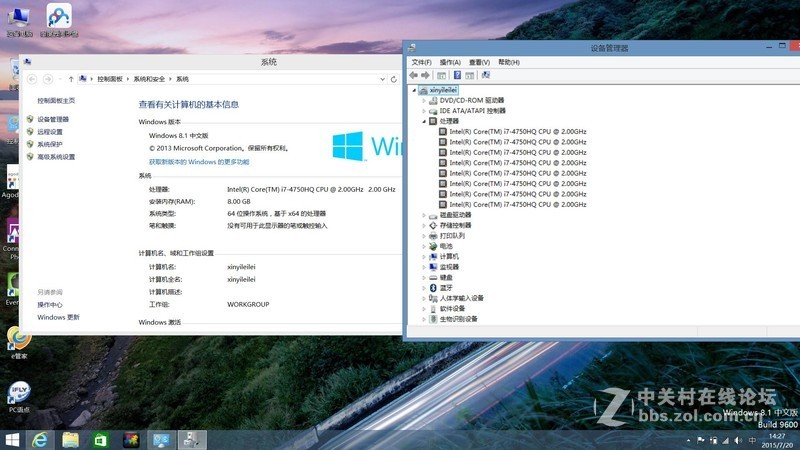
Task: Open 远程设置 link
Action: pos(49,132)
